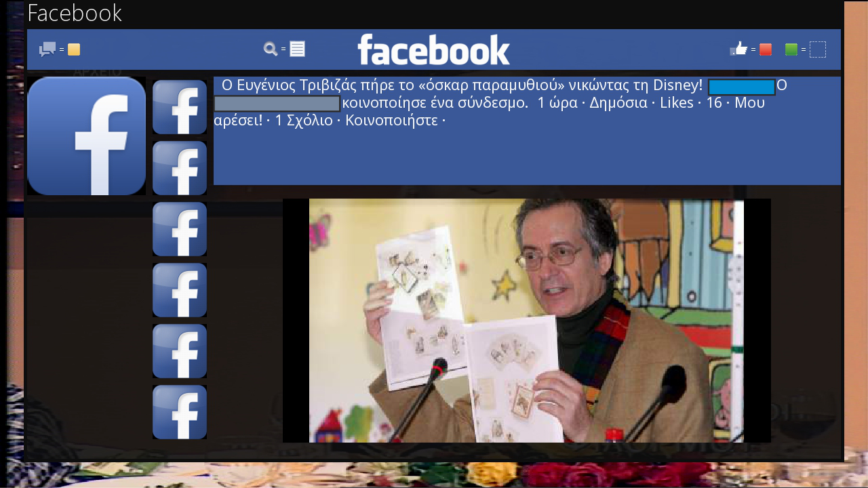Select the bottom small Facebook thumbnail

(x=180, y=412)
